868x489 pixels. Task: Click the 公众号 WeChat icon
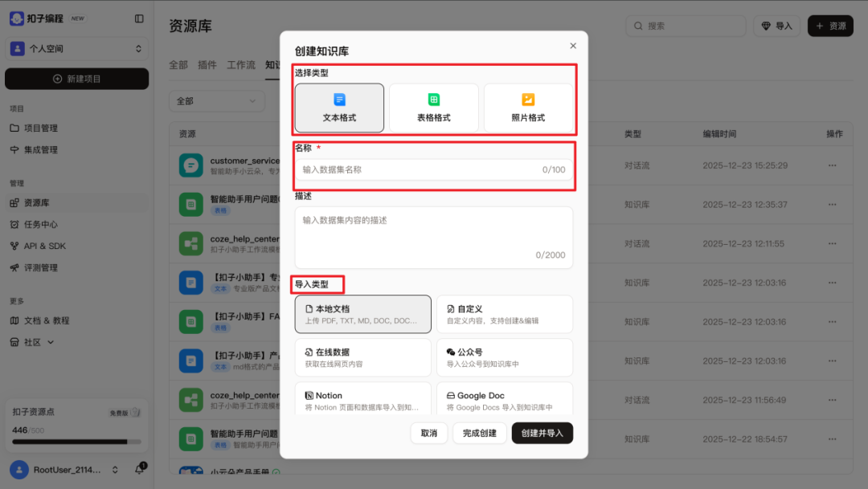(451, 352)
